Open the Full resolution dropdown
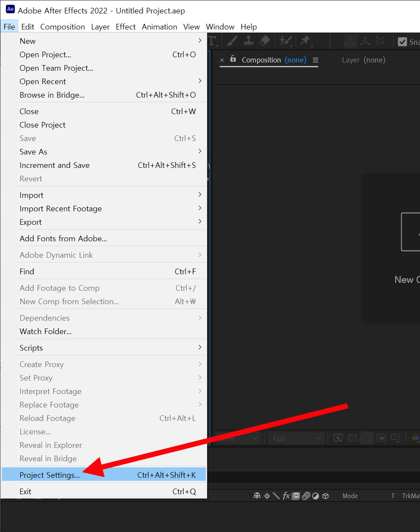 click(296, 438)
